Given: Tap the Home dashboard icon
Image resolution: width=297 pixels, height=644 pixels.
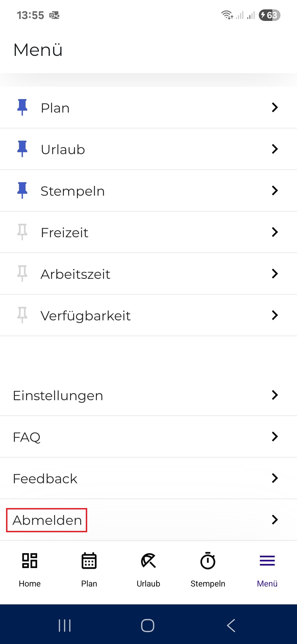Looking at the screenshot, I should [x=30, y=561].
